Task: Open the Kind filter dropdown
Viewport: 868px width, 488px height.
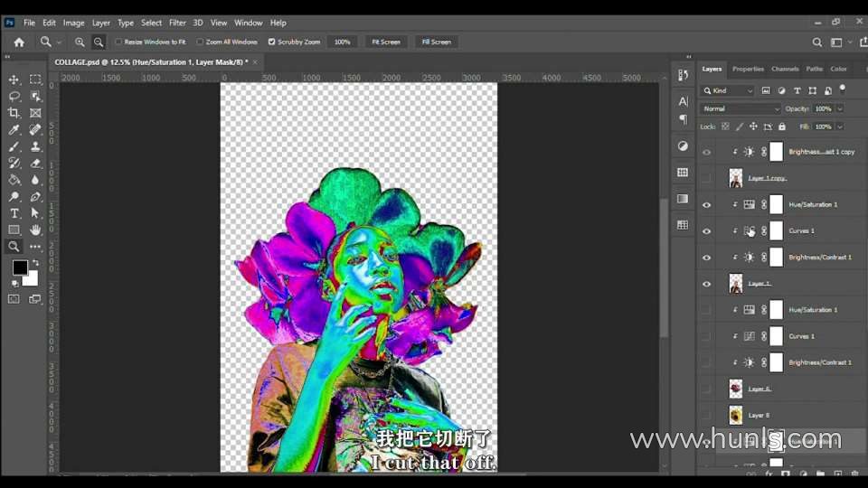Action: tap(728, 90)
